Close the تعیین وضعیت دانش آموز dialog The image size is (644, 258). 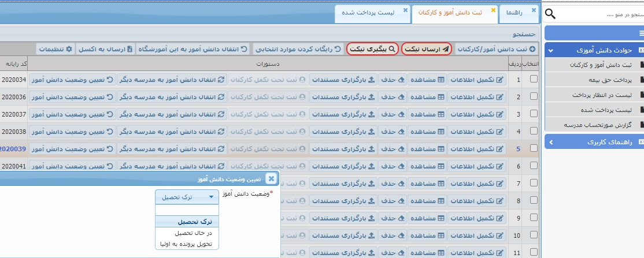[271, 178]
